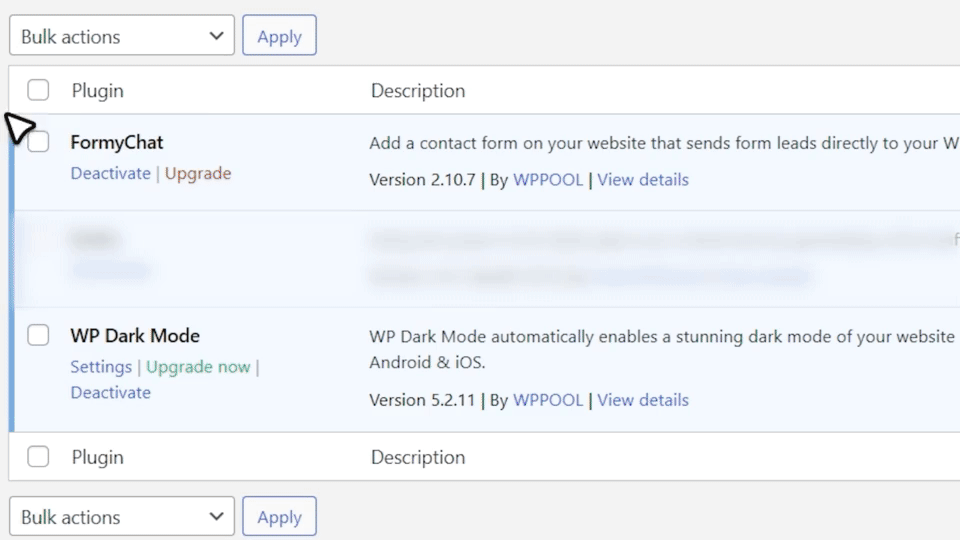Click the WP Dark Mode plugin name

pyautogui.click(x=135, y=336)
